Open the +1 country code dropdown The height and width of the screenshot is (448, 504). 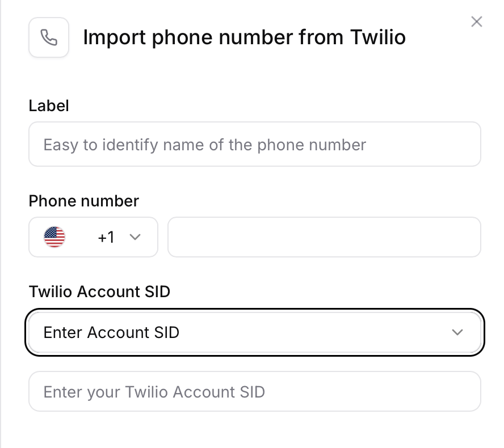coord(93,237)
